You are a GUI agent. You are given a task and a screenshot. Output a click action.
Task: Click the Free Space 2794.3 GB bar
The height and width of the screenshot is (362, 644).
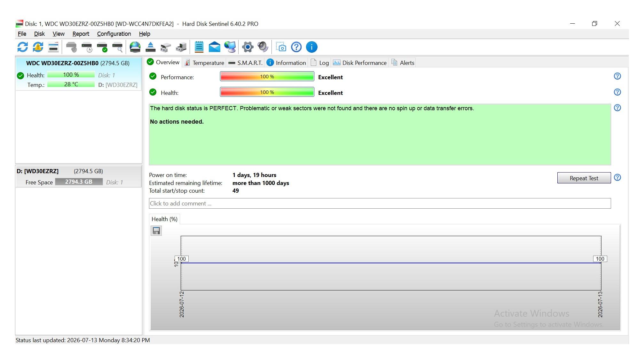click(x=79, y=182)
